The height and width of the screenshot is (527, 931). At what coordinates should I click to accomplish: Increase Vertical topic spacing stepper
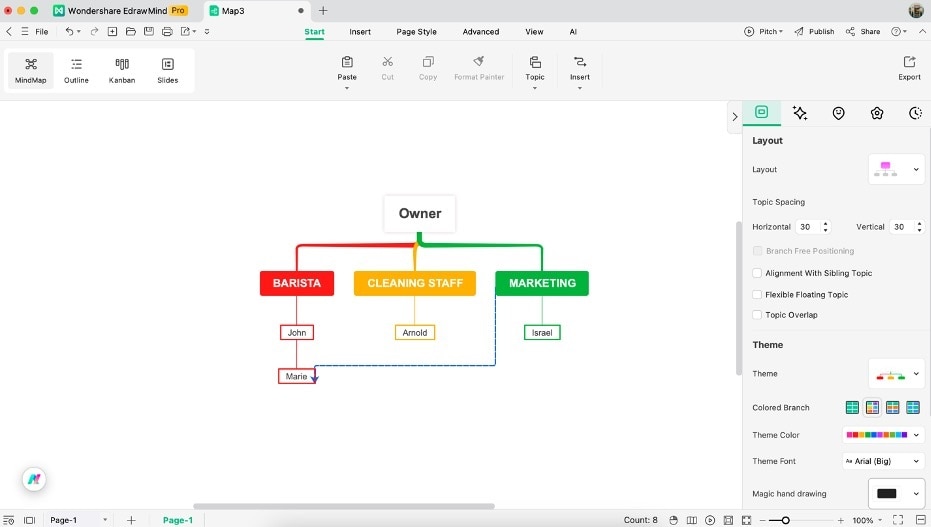[919, 224]
